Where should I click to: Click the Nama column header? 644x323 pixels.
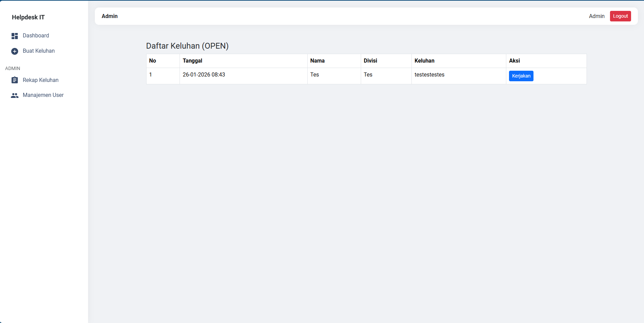point(317,61)
